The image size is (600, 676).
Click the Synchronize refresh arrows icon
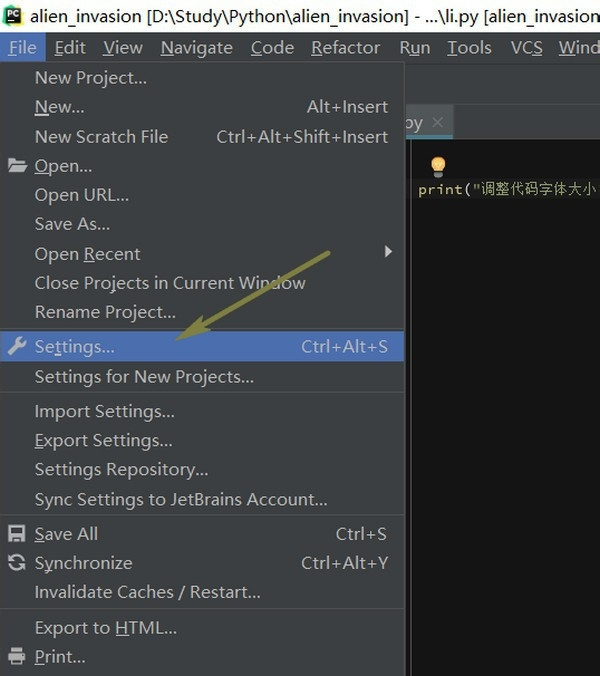pos(16,563)
